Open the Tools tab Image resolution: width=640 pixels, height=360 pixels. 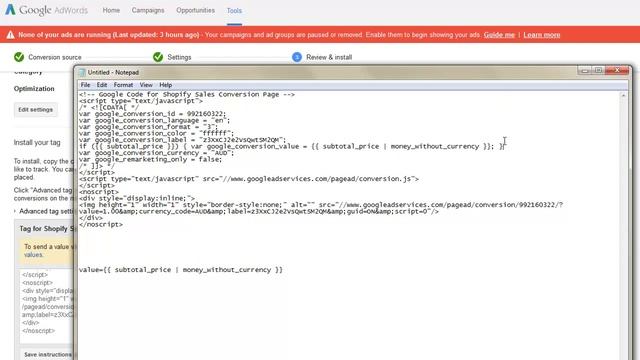click(x=234, y=11)
